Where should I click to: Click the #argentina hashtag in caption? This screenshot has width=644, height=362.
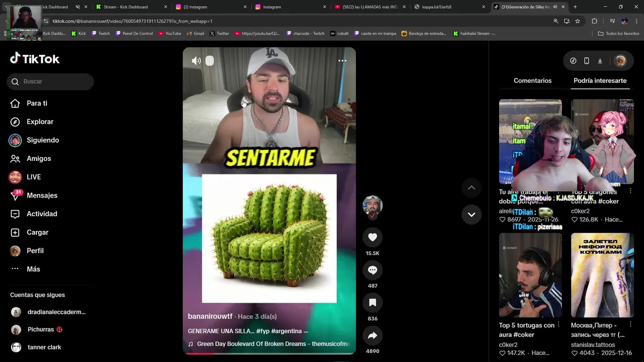286,331
